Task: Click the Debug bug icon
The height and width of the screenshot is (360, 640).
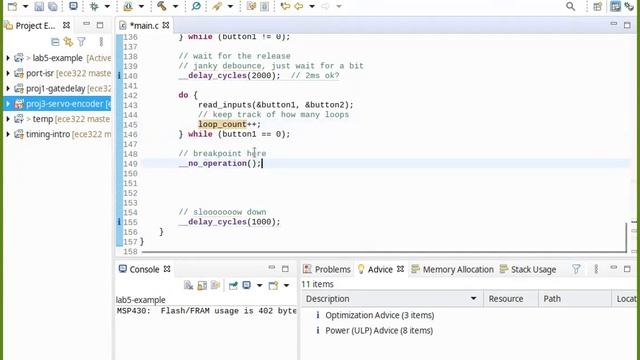Action: [94, 6]
